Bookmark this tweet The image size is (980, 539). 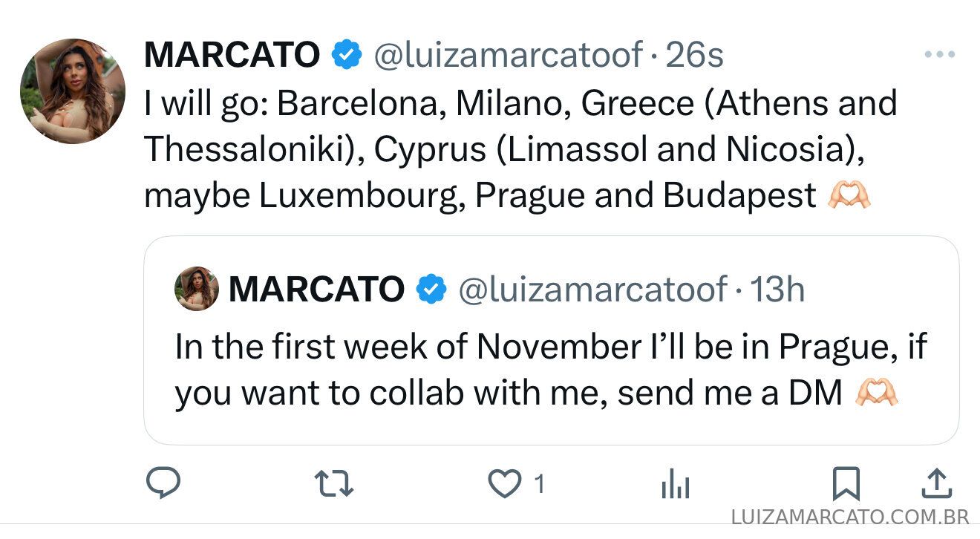tap(846, 484)
